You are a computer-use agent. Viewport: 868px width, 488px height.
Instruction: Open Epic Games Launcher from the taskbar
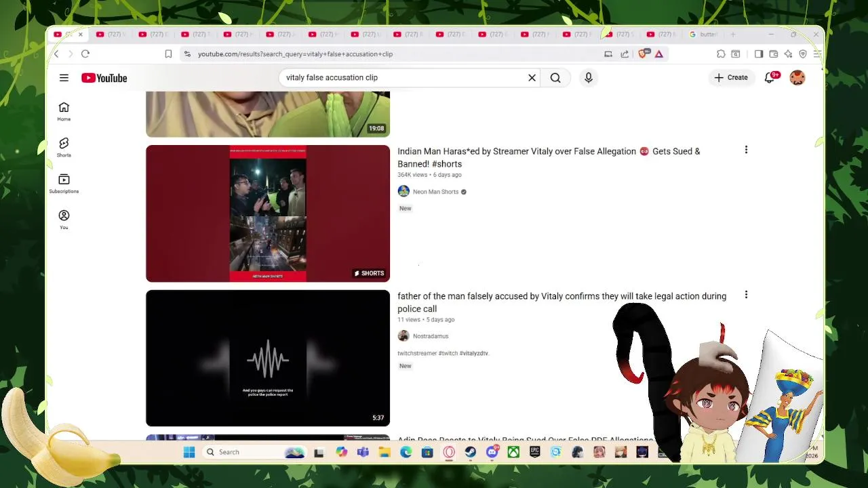(x=535, y=452)
